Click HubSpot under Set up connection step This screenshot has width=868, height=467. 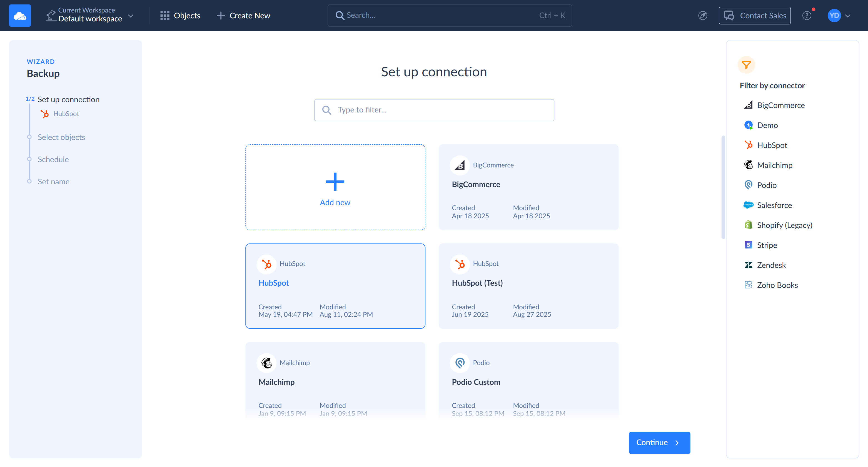click(60, 114)
